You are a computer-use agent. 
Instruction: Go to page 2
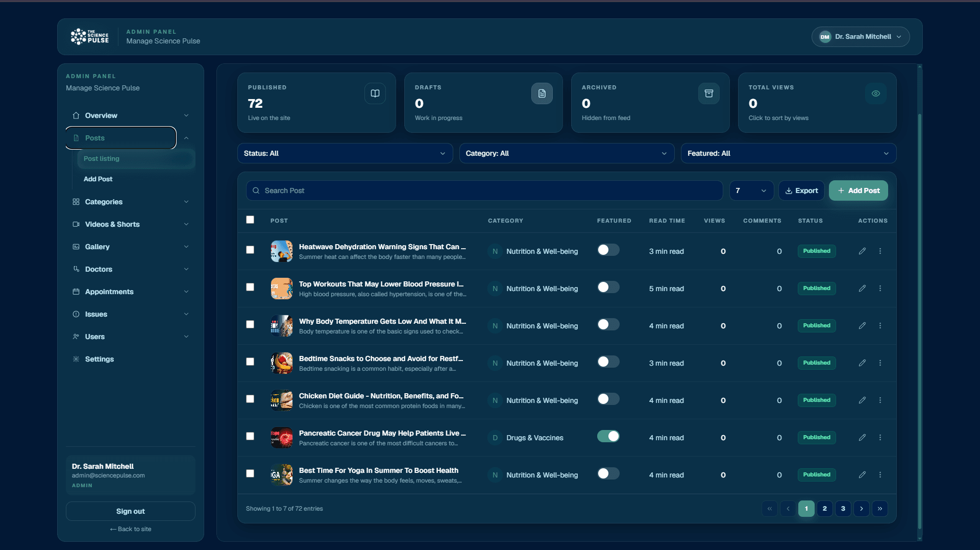(x=824, y=509)
